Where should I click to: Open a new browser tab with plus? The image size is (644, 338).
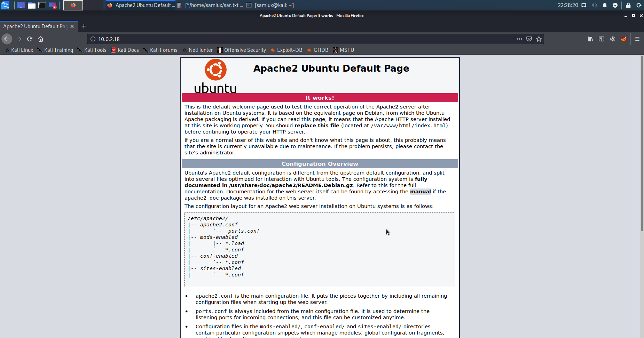pyautogui.click(x=84, y=26)
